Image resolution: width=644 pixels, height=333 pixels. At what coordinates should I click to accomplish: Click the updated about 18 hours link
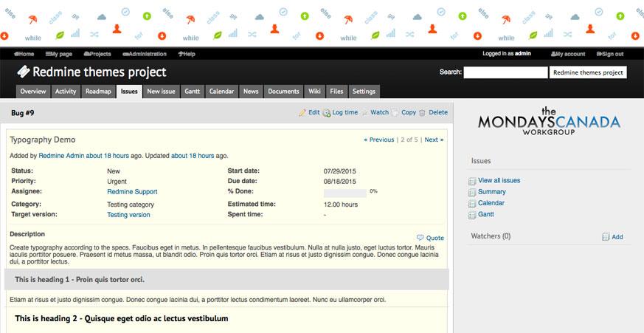193,156
